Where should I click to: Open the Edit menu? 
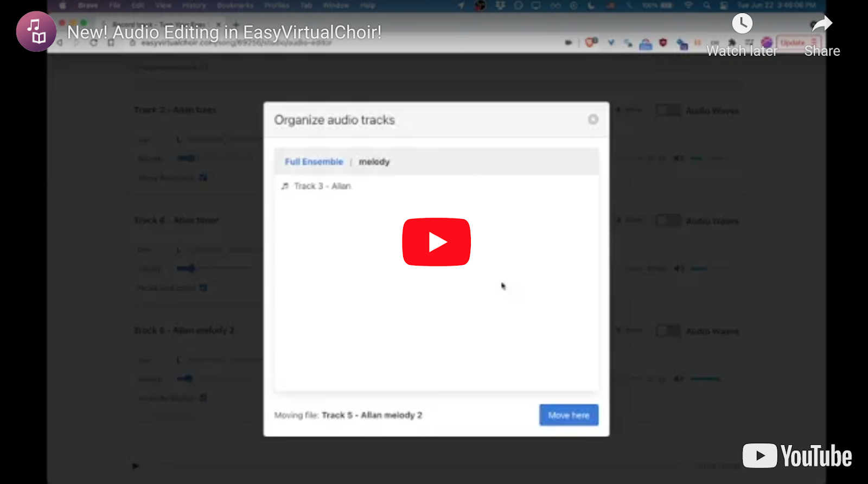(138, 5)
